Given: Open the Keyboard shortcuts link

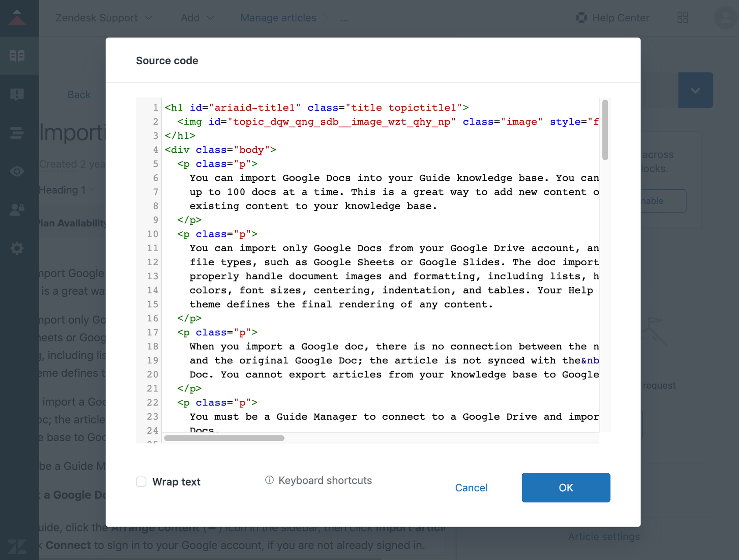Looking at the screenshot, I should (325, 480).
